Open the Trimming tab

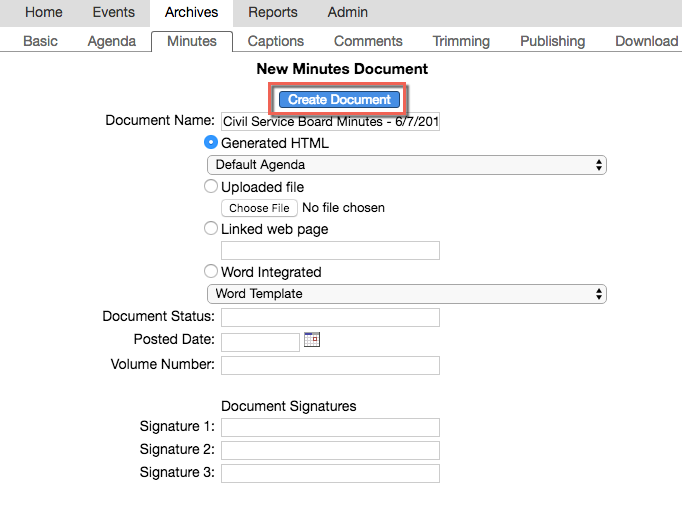[461, 41]
